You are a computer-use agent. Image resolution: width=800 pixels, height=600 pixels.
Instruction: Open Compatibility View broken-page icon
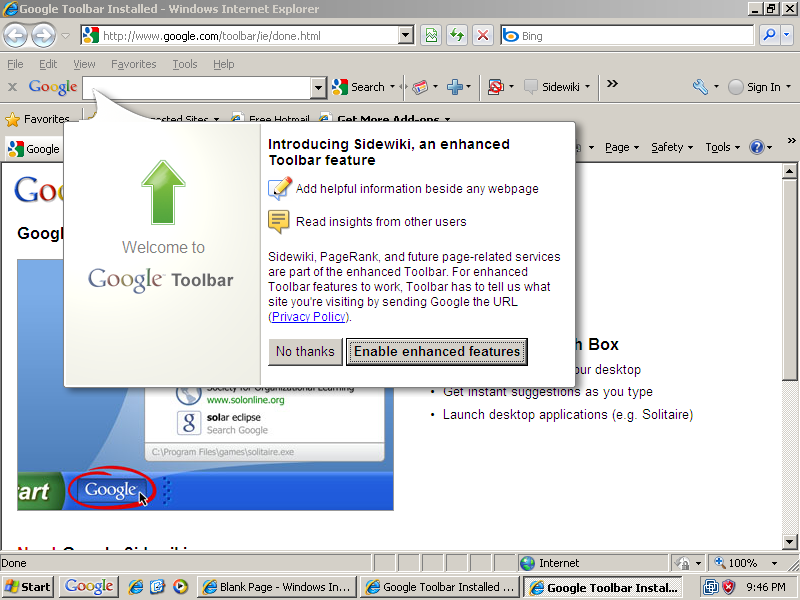[x=431, y=36]
